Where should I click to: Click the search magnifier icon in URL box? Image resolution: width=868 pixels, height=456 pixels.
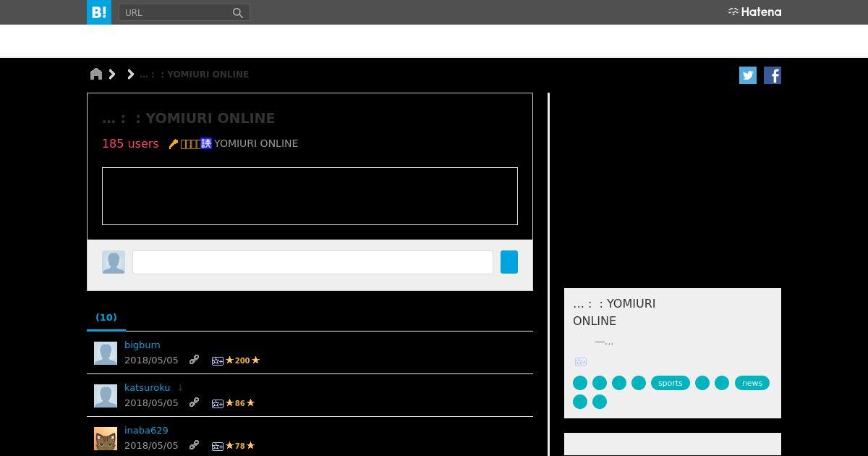(238, 12)
